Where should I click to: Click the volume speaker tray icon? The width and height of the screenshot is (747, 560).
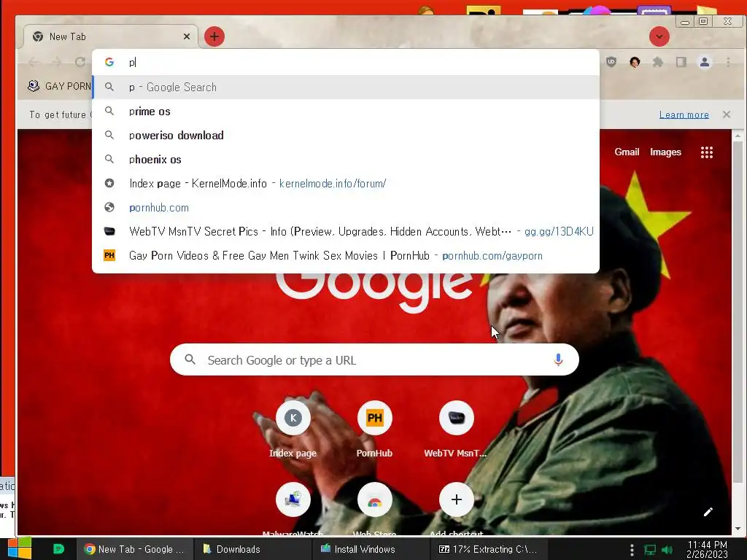point(667,550)
